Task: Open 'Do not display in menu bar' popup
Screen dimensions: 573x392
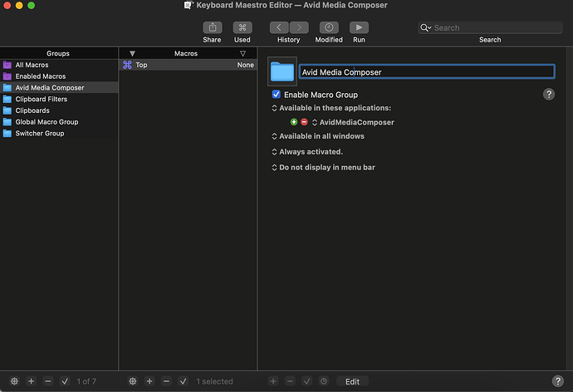Action: pos(323,167)
